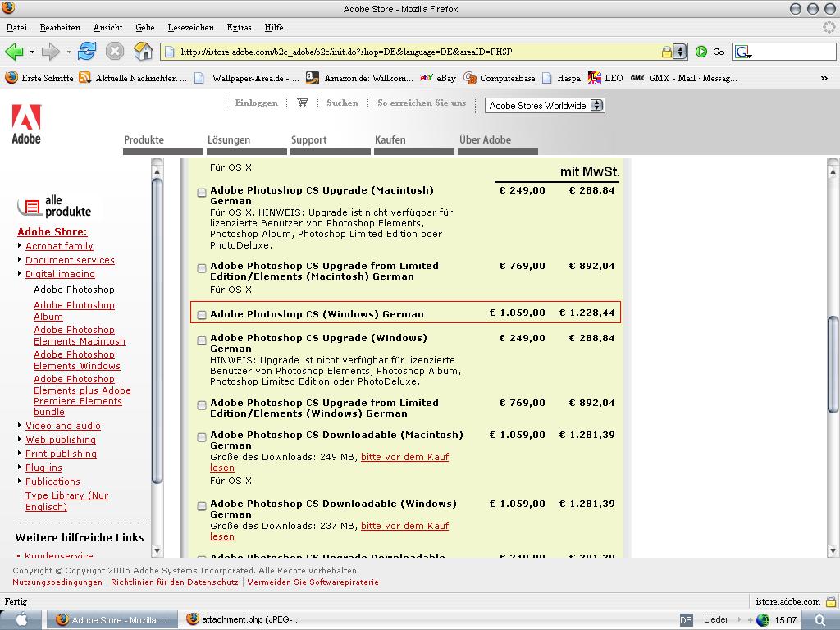Click the product list scroll down arrow
840x630 pixels.
tap(833, 550)
